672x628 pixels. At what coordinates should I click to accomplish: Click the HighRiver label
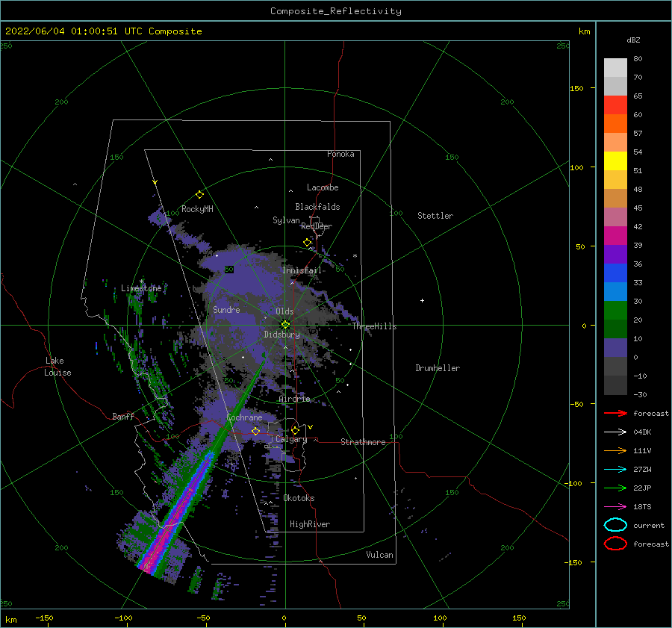310,524
